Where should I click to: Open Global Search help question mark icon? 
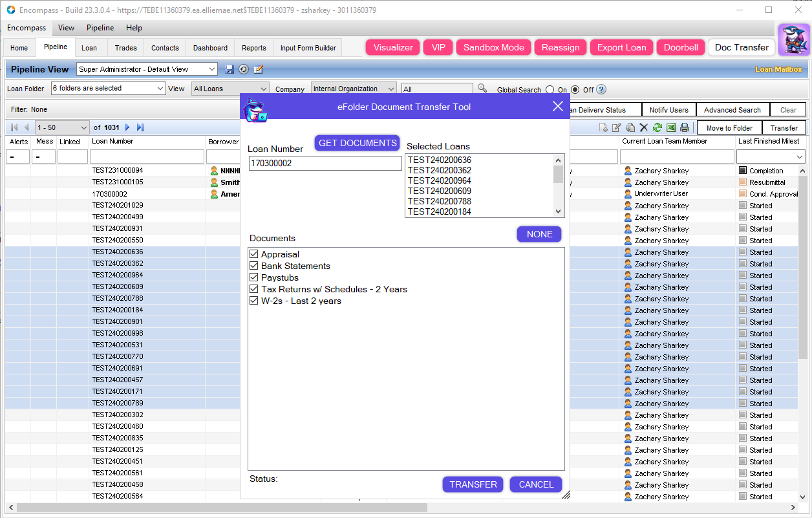point(601,90)
